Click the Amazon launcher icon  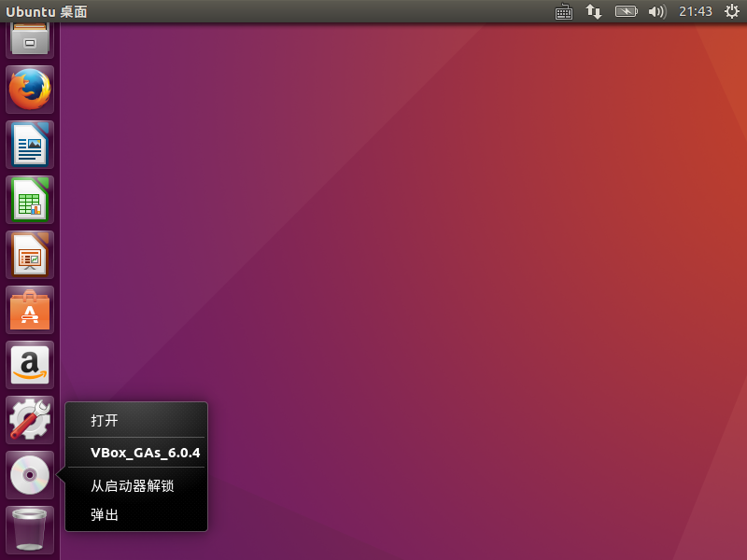(x=30, y=365)
